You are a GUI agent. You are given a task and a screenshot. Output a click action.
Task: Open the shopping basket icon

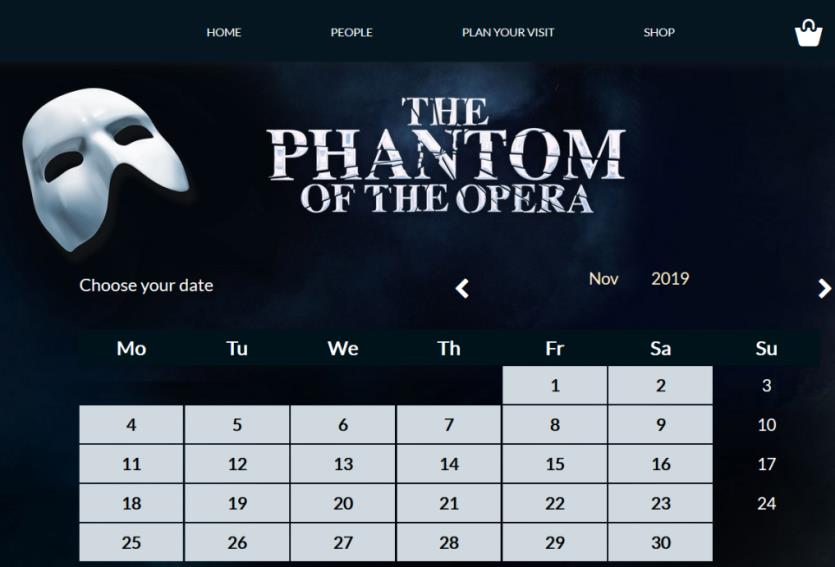pyautogui.click(x=808, y=34)
